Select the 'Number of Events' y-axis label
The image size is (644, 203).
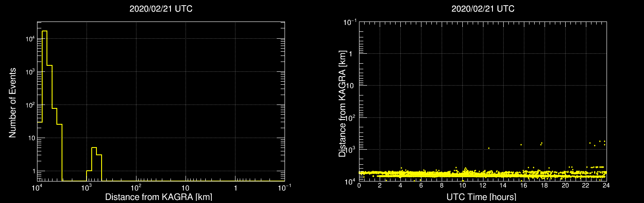click(x=12, y=102)
